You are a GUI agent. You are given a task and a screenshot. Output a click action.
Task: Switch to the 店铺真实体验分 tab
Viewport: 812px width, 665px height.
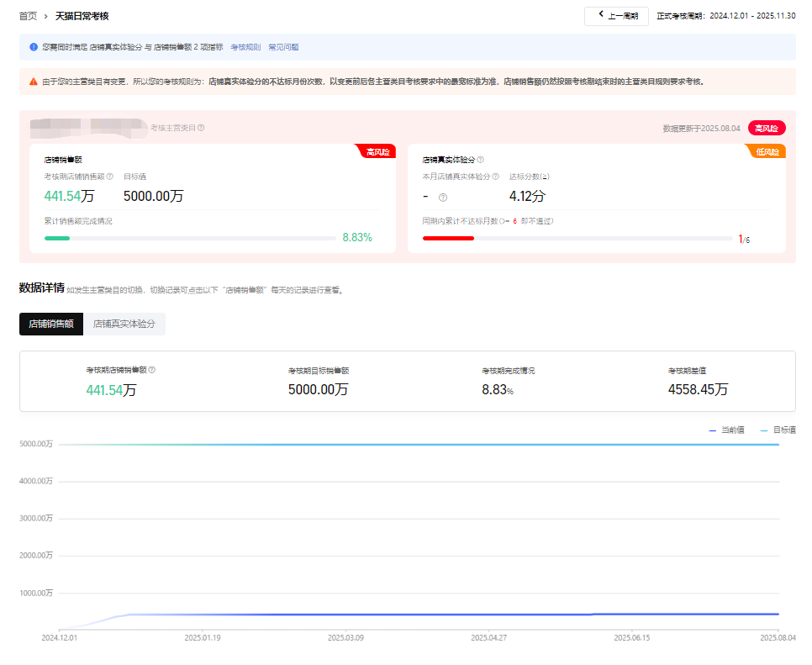coord(124,324)
